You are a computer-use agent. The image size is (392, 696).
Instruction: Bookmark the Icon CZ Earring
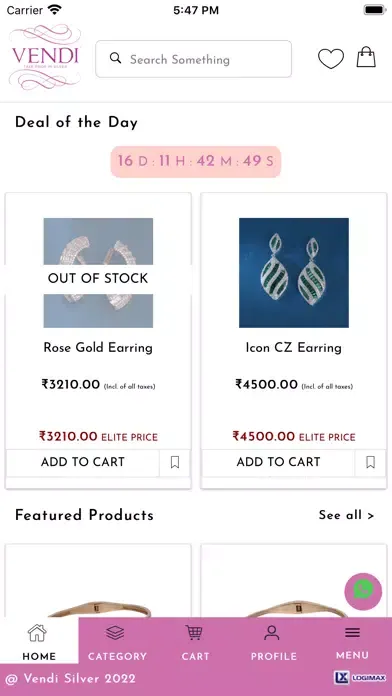point(370,463)
